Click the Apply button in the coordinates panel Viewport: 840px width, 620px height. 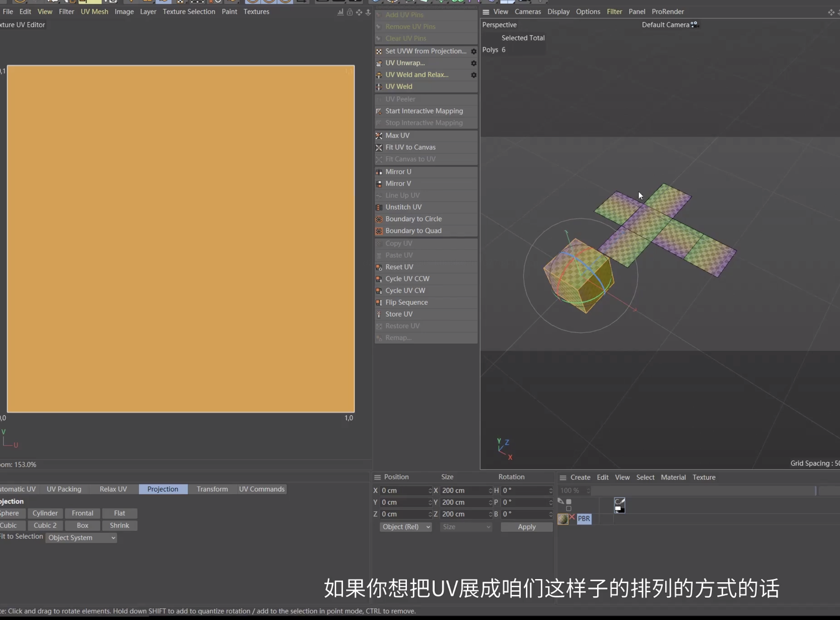[526, 527]
